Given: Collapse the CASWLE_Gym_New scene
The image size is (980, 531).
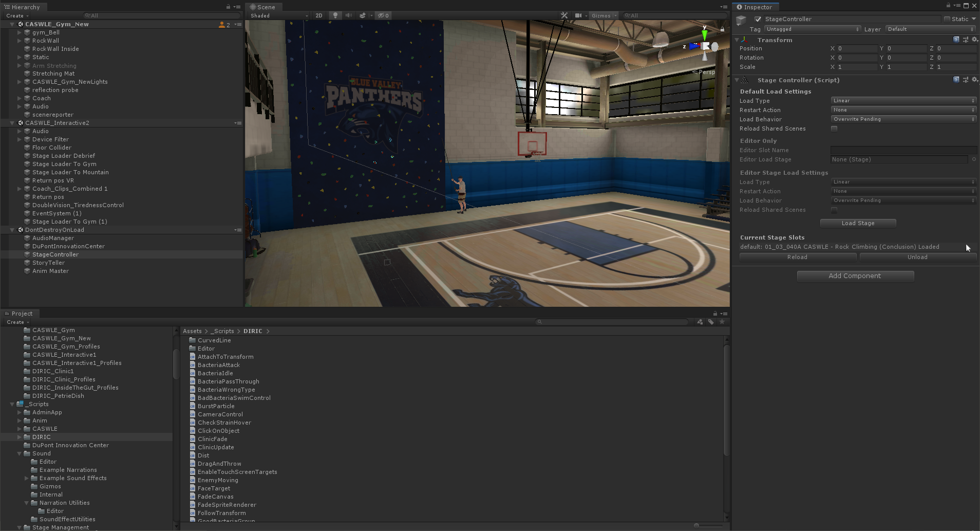Looking at the screenshot, I should coord(12,24).
